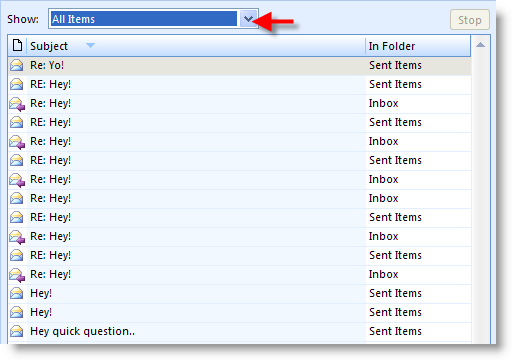Click Sent Items in the Hey quick question.. row
Image resolution: width=512 pixels, height=360 pixels.
coord(395,331)
